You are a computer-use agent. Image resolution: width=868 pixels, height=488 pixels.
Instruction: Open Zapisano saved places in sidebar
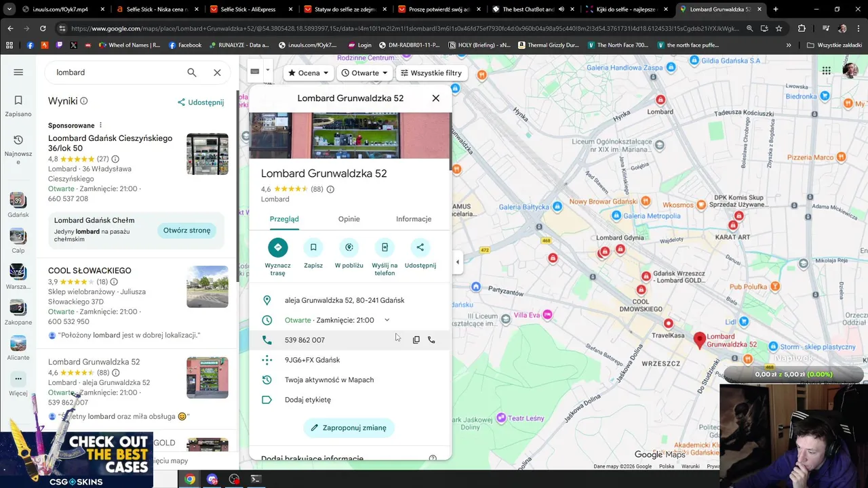pos(18,106)
